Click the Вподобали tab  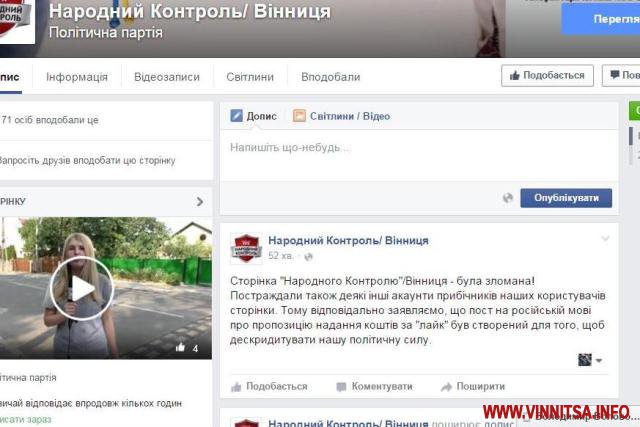[x=331, y=77]
